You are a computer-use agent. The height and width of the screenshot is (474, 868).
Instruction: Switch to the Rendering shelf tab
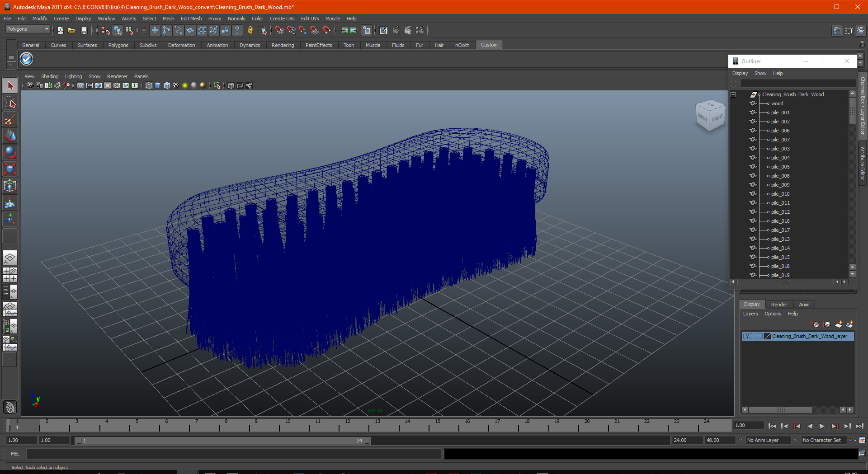click(x=283, y=45)
